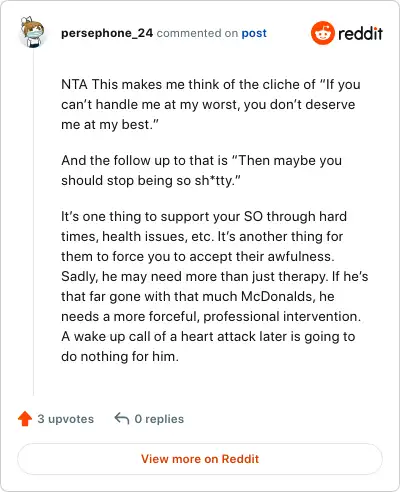Click the quote 'me at my best.'
400x492 pixels.
pos(110,125)
